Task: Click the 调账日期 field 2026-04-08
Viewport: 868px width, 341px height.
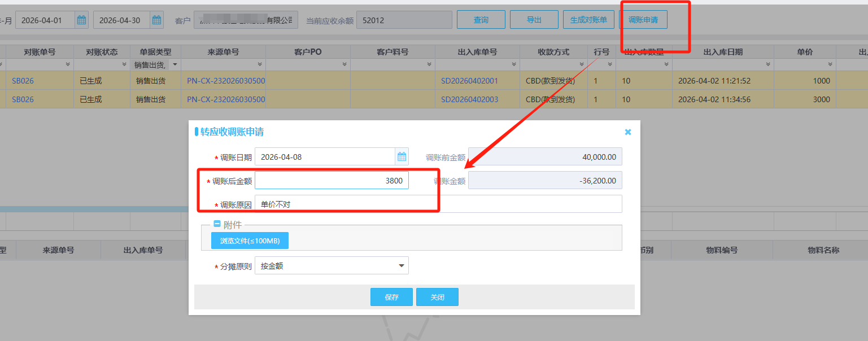Action: click(x=325, y=156)
